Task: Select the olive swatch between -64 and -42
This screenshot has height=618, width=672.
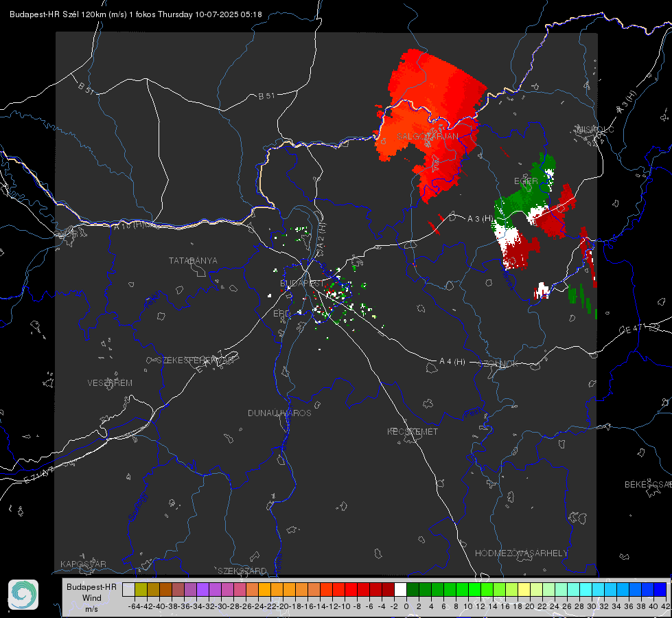Action: [141, 589]
